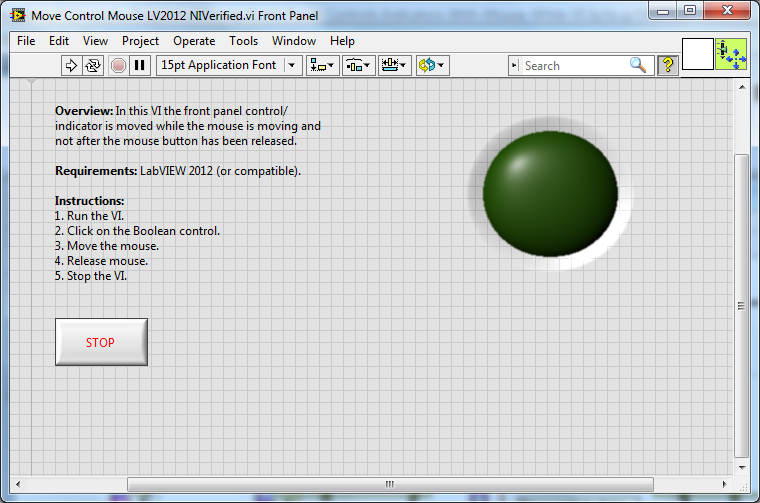Click inside the Search field
This screenshot has height=503, width=760.
point(574,65)
